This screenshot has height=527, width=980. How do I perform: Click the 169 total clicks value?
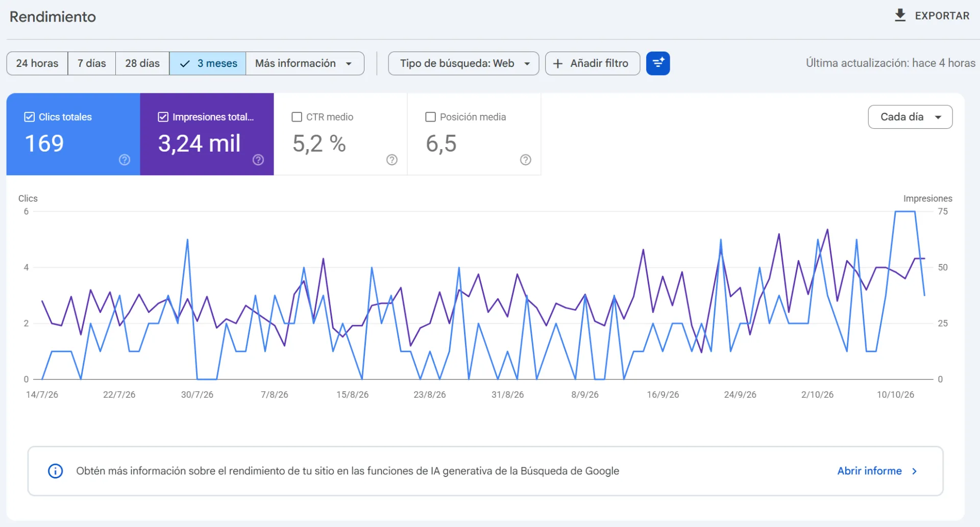click(x=44, y=143)
